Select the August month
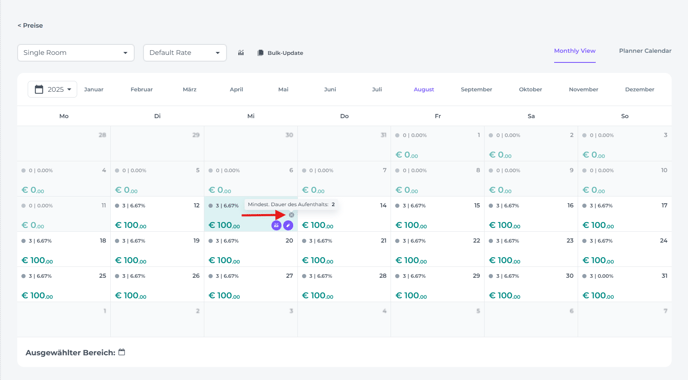Screen dimensions: 688x380 [x=424, y=90]
